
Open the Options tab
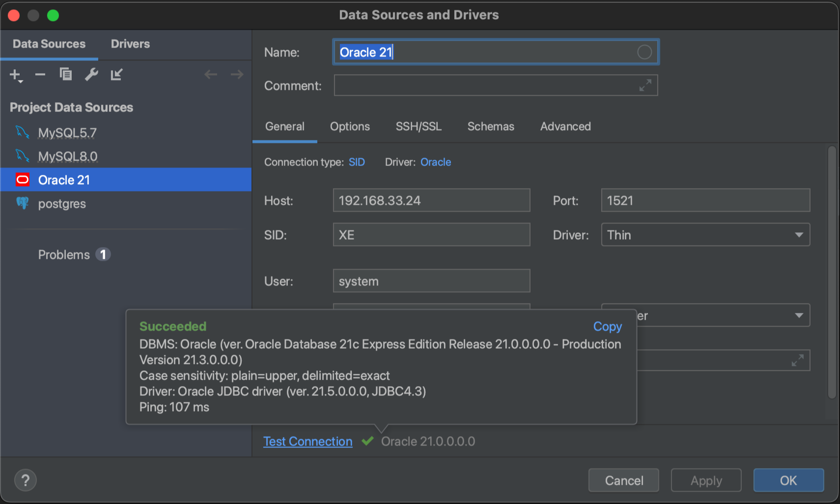click(350, 126)
